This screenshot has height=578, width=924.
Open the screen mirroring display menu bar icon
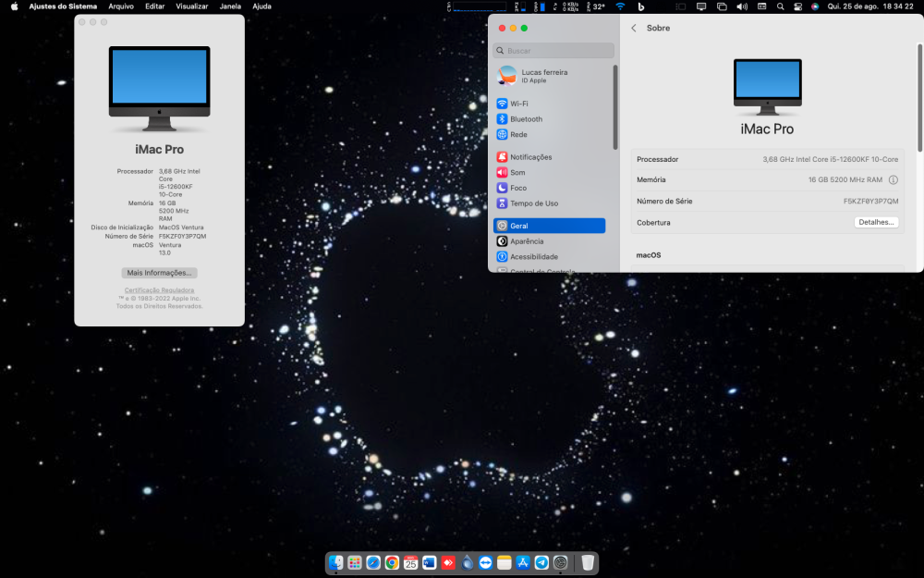[x=701, y=6]
